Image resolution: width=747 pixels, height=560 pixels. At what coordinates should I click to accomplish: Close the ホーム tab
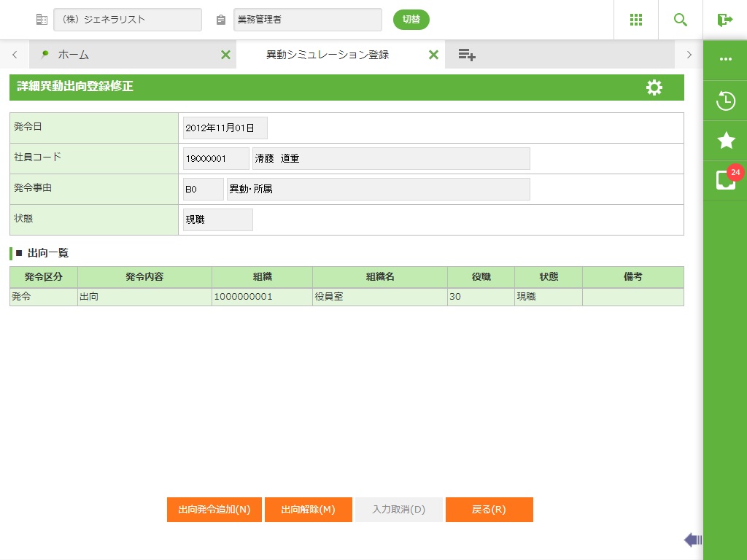coord(225,55)
